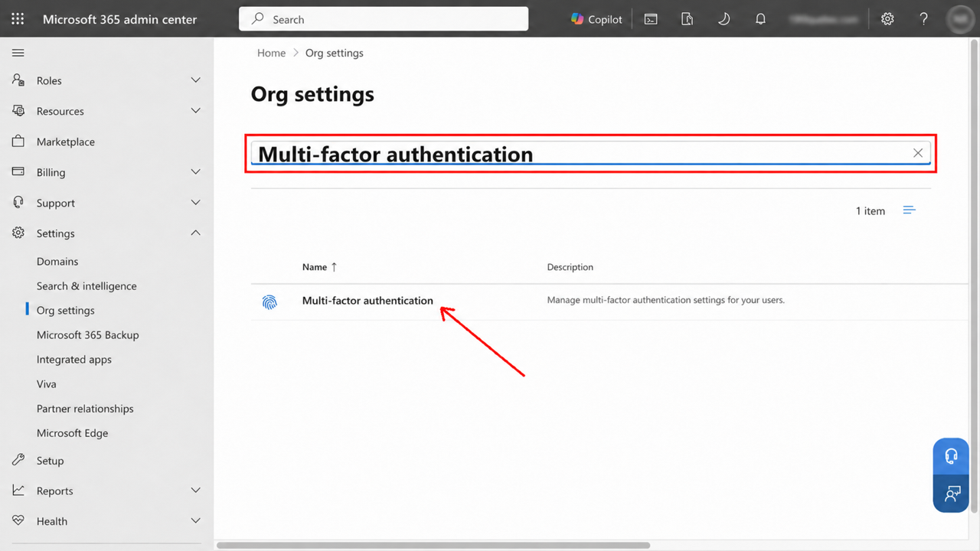Expand the Support section chevron
This screenshot has width=980, height=551.
pos(195,203)
